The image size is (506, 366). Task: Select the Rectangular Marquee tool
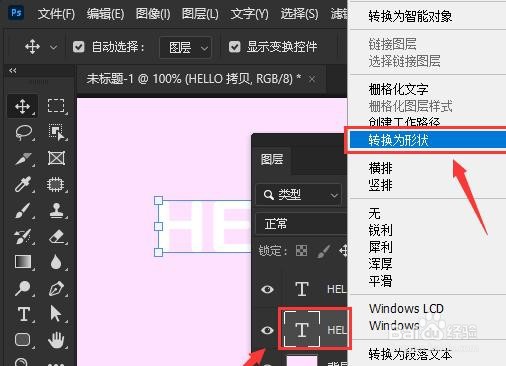pos(56,106)
